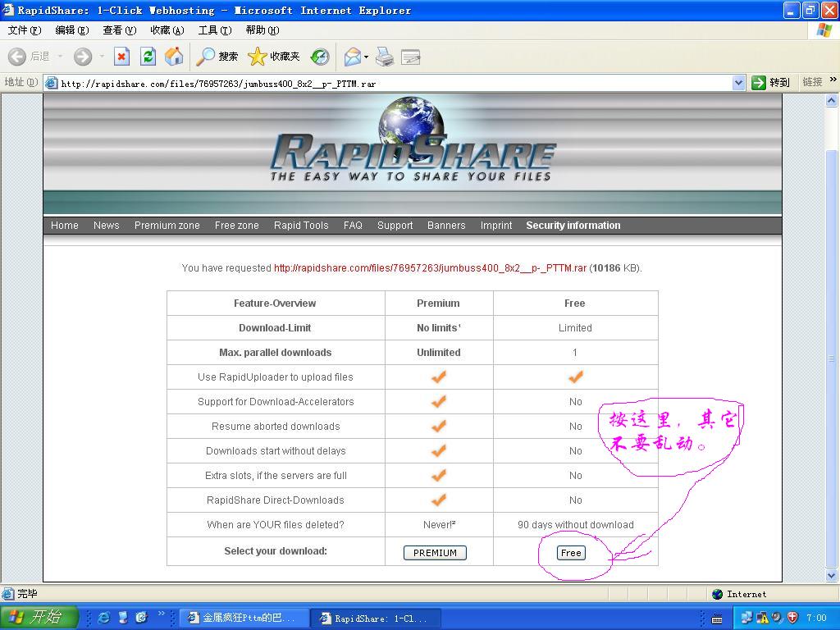Click the Stop loading icon in toolbar
The width and height of the screenshot is (840, 630).
(121, 57)
